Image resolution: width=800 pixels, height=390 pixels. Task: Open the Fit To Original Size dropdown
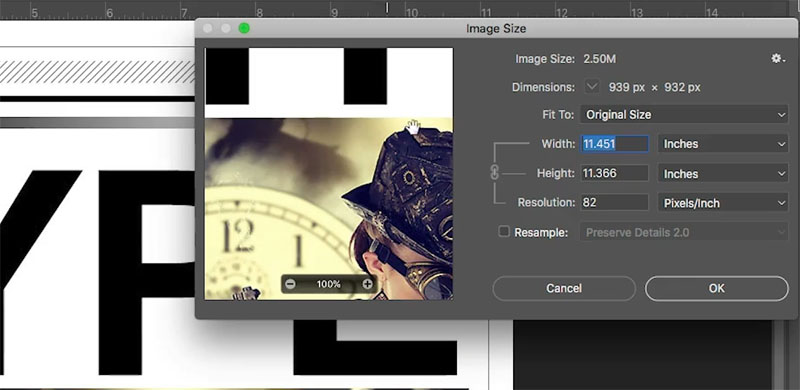[684, 115]
